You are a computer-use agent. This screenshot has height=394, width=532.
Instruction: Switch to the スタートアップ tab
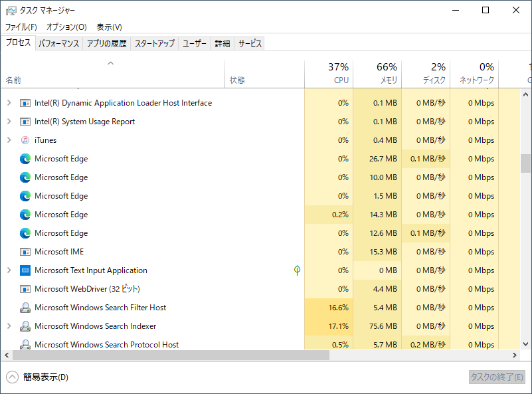(x=154, y=43)
